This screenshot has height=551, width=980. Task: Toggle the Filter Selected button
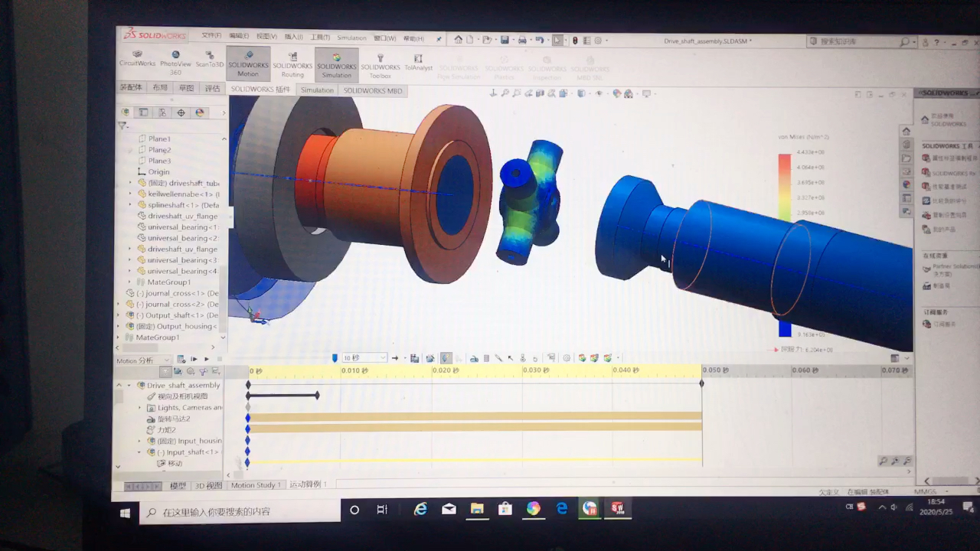coord(203,371)
